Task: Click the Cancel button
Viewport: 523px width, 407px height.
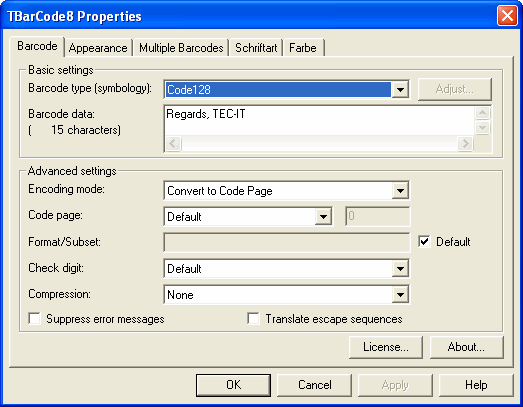Action: click(315, 385)
